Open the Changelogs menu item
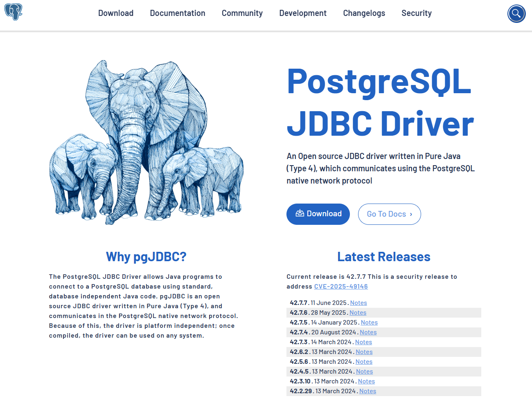 point(364,13)
